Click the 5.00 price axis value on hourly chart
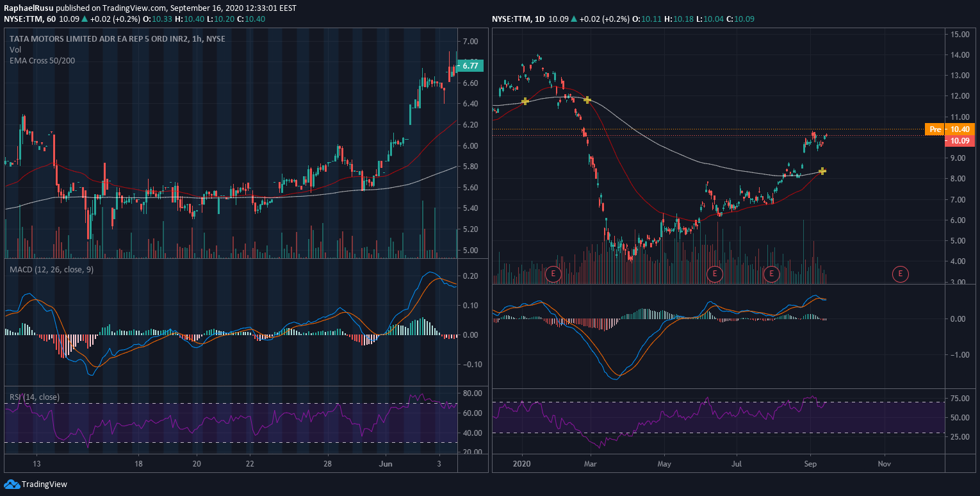Image resolution: width=980 pixels, height=496 pixels. click(x=470, y=251)
